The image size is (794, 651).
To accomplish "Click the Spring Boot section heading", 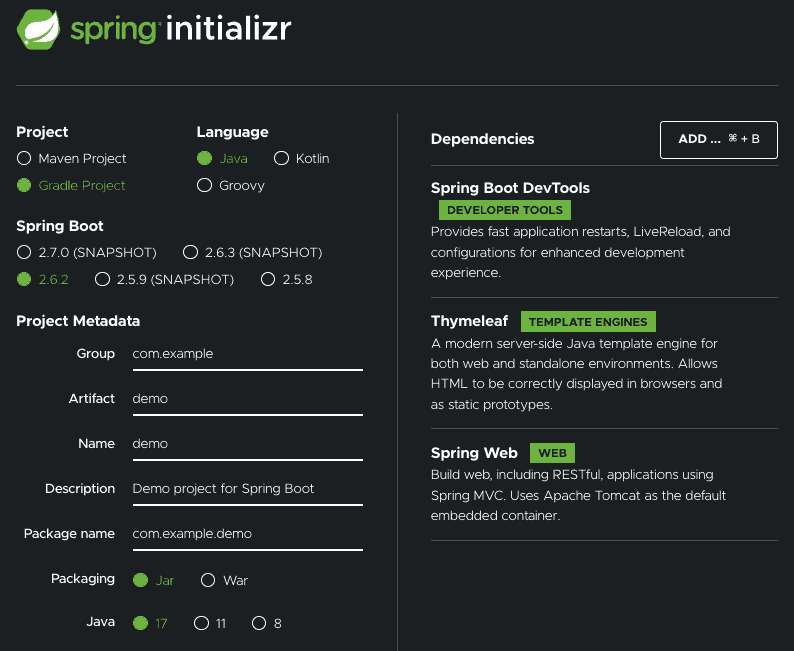I will 60,226.
